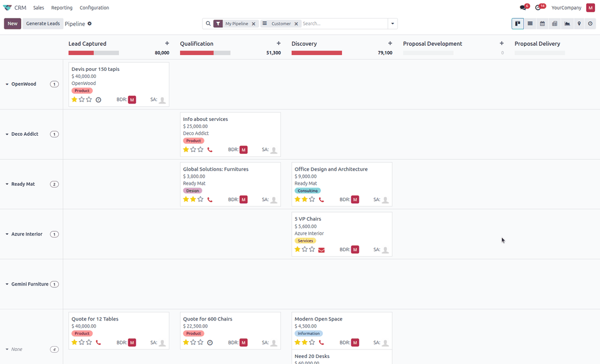Screen dimensions: 600x364
Task: Click Qualification progress bar
Action: pyautogui.click(x=205, y=53)
